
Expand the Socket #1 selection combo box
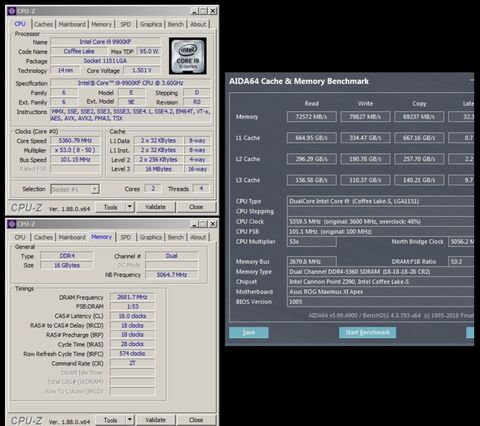pyautogui.click(x=95, y=189)
